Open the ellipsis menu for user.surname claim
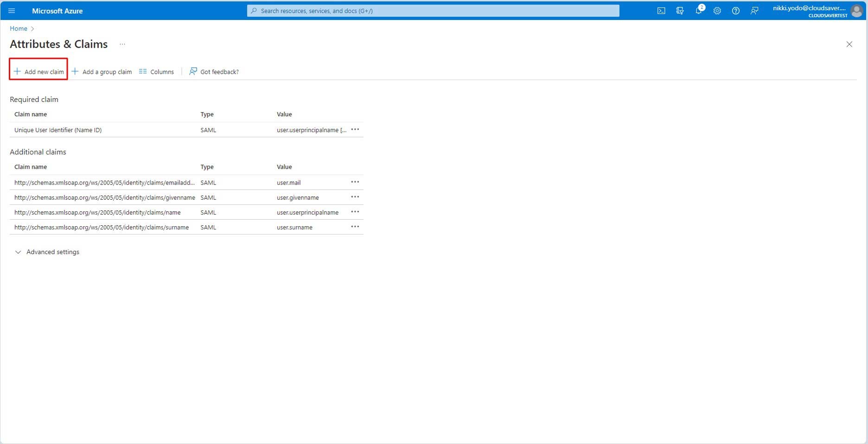 (355, 227)
